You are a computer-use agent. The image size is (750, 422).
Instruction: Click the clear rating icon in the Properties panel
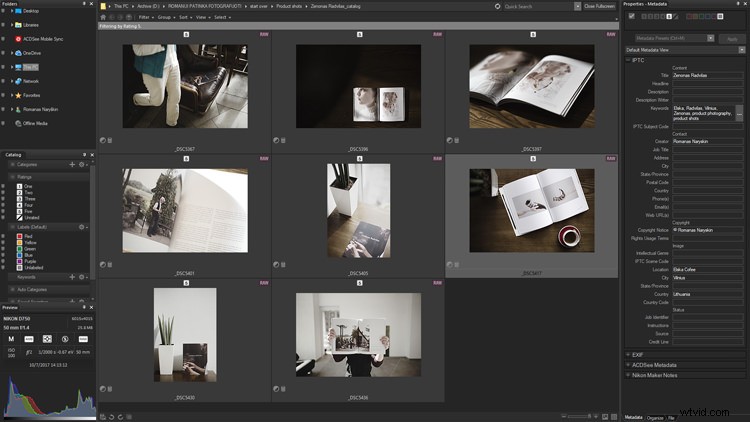click(x=675, y=16)
